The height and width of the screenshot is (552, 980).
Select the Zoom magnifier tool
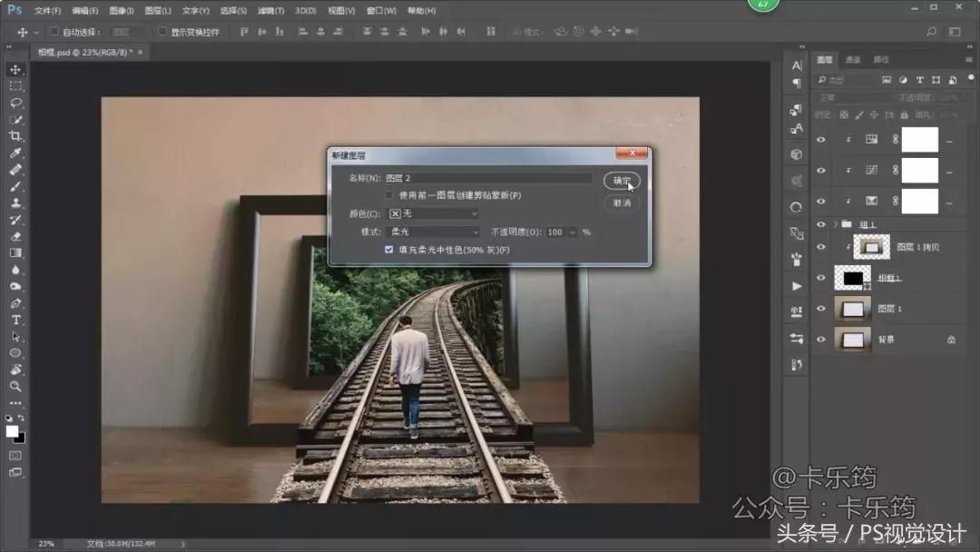[x=15, y=386]
